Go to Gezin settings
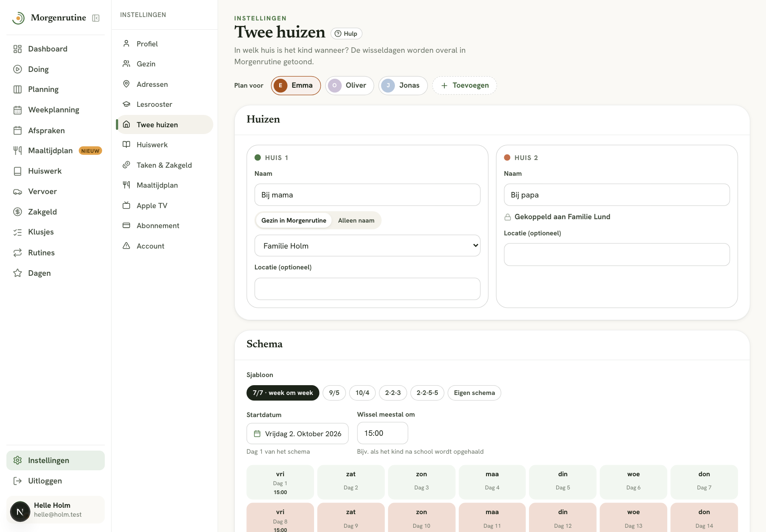Screen dimensions: 766x532 [x=165, y=64]
